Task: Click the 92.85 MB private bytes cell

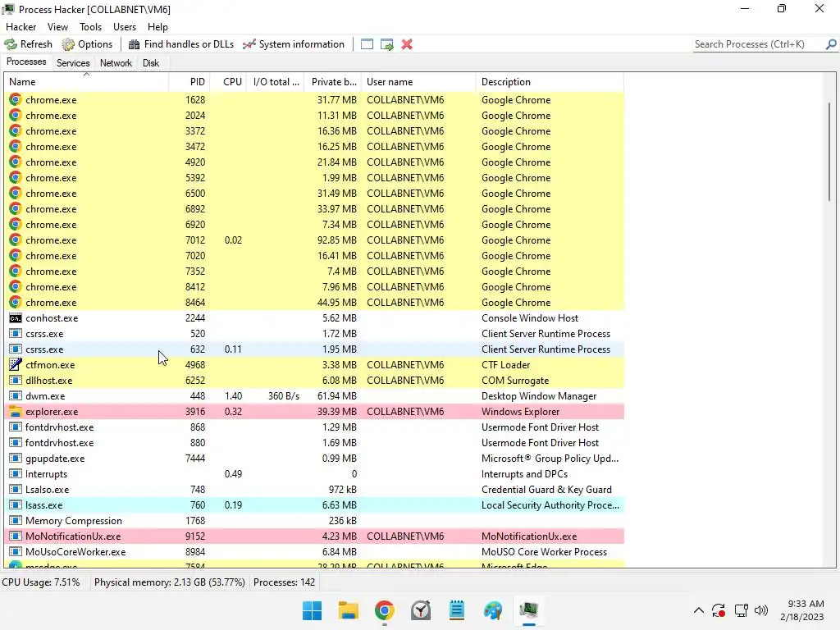Action: (x=337, y=240)
